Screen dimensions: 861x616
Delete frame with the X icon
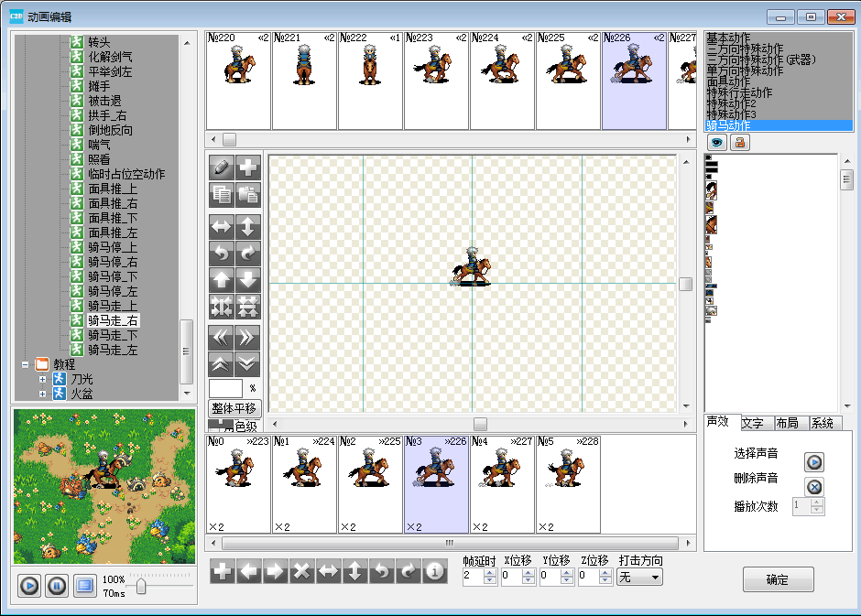pyautogui.click(x=301, y=572)
